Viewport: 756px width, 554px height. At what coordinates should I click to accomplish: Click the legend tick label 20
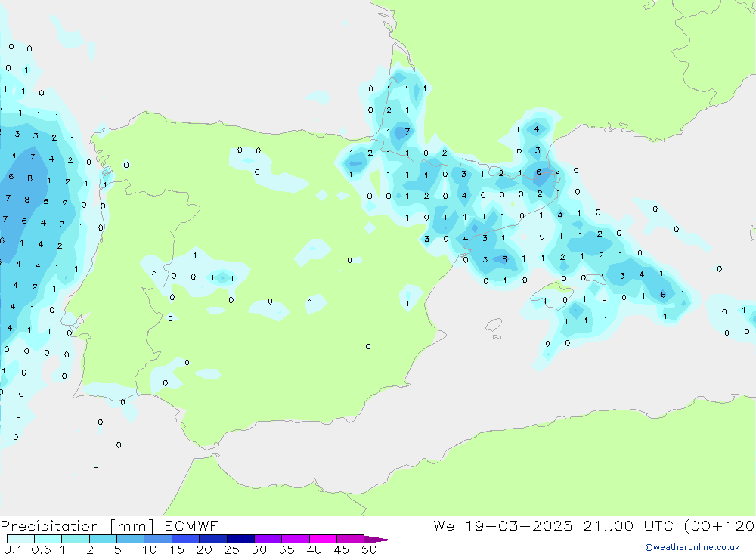pyautogui.click(x=204, y=549)
